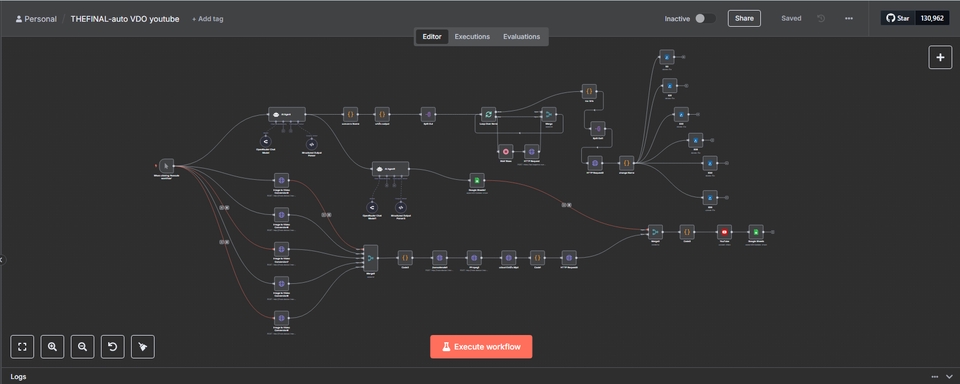
Task: Open the workflow options three-dot menu
Action: 849,18
